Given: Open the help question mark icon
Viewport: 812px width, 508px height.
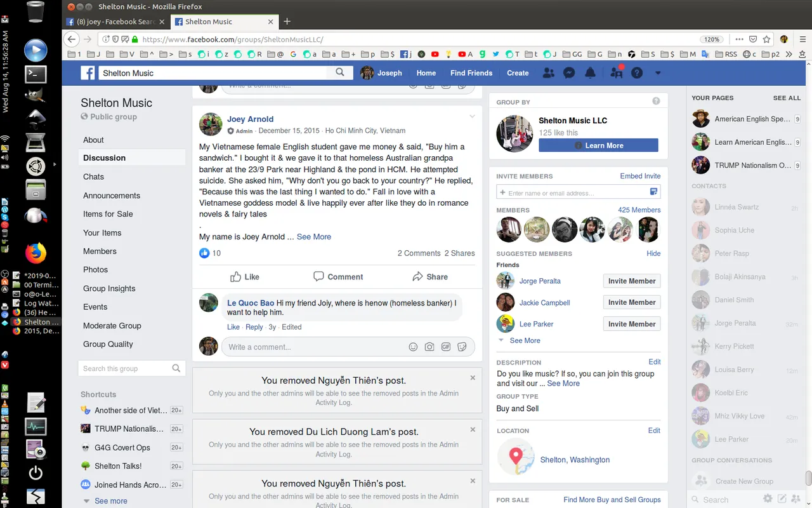Looking at the screenshot, I should [637, 73].
